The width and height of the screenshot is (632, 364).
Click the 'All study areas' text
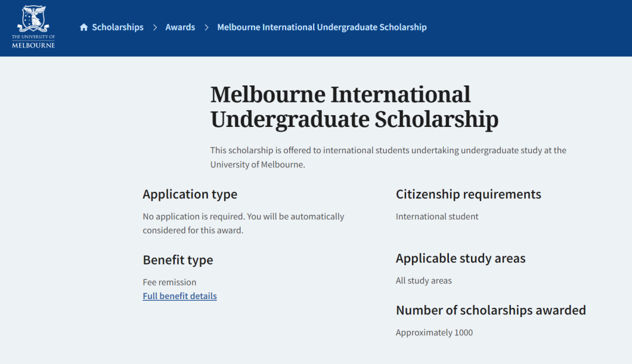tap(424, 280)
